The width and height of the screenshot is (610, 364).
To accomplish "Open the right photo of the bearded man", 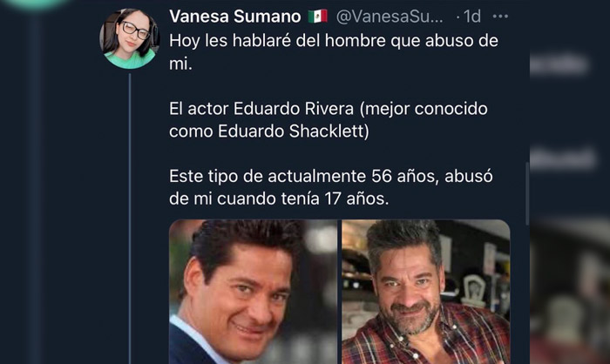I will (x=426, y=292).
